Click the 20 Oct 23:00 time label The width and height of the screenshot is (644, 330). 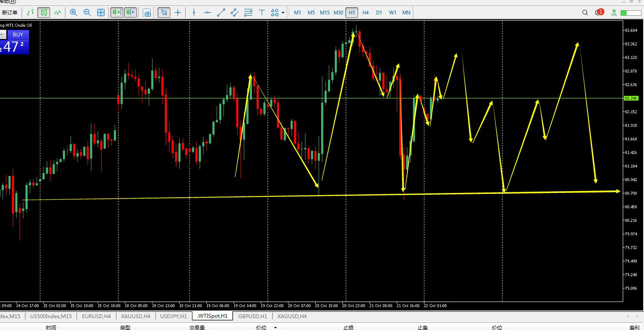click(x=353, y=305)
